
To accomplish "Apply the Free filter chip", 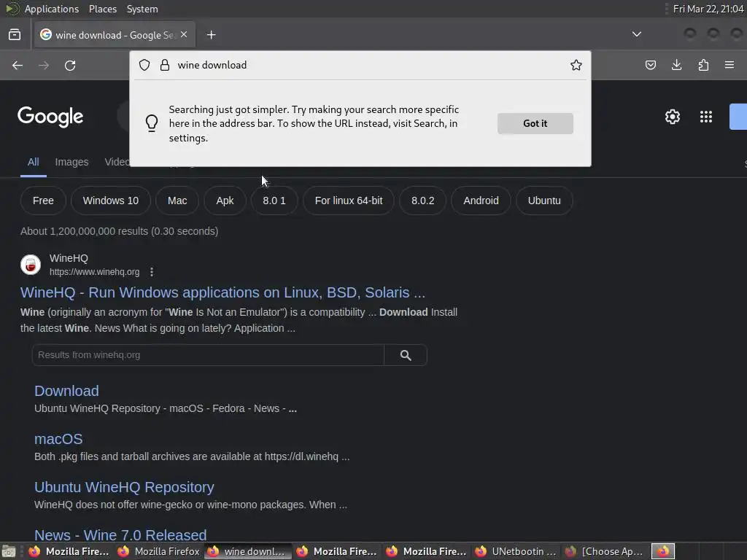I will click(x=43, y=201).
